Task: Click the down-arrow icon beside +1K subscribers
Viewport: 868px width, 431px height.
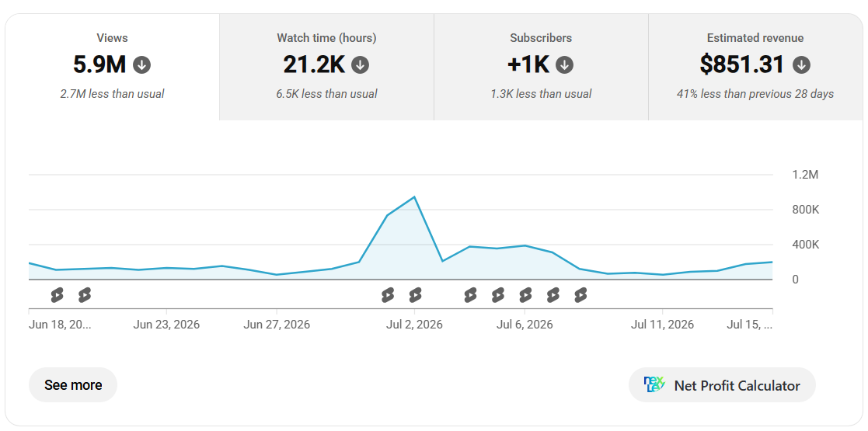Action: coord(565,65)
